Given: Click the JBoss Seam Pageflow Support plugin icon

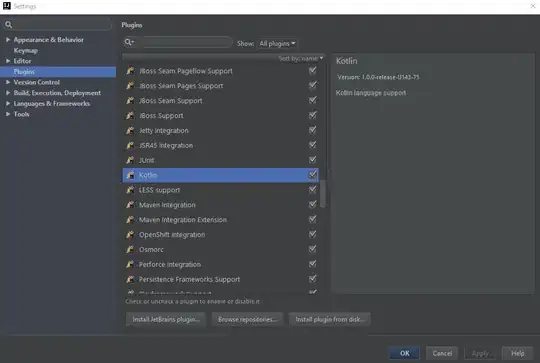Looking at the screenshot, I should click(130, 71).
